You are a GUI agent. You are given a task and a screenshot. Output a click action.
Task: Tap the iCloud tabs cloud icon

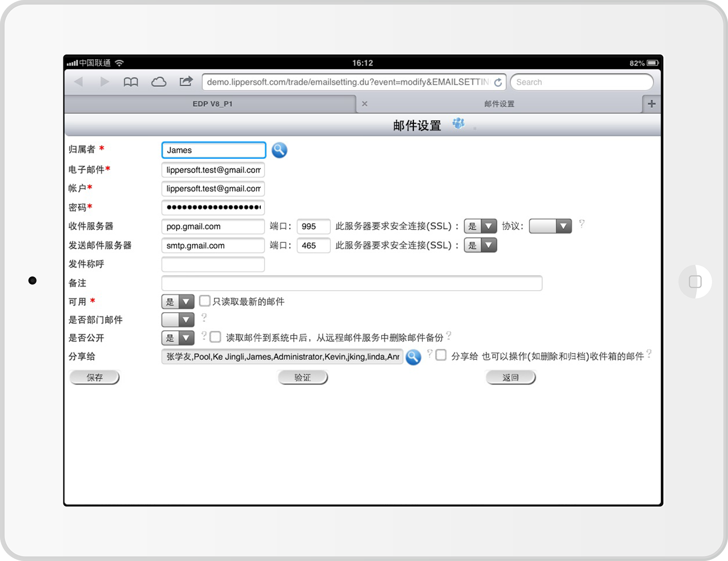[x=158, y=82]
